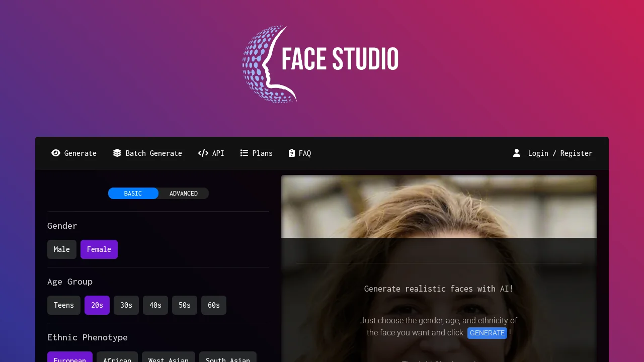Click the person icon near Login / Register
This screenshot has width=644, height=362.
517,153
